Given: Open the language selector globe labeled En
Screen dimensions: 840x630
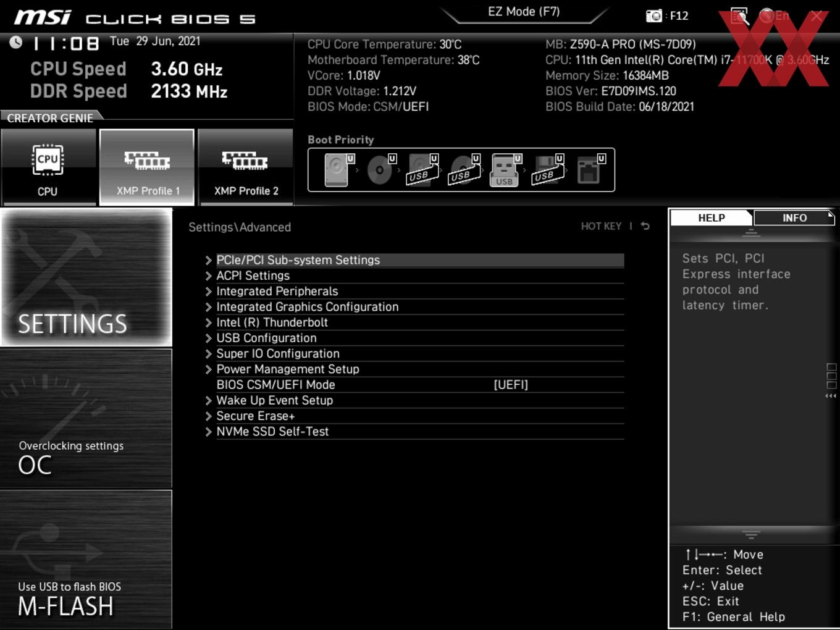Looking at the screenshot, I should coord(775,15).
